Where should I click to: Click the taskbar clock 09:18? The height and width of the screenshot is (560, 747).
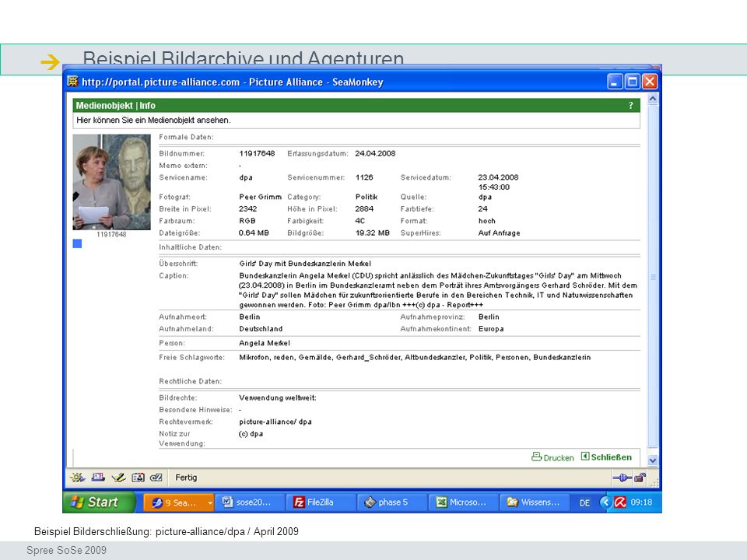coord(641,502)
